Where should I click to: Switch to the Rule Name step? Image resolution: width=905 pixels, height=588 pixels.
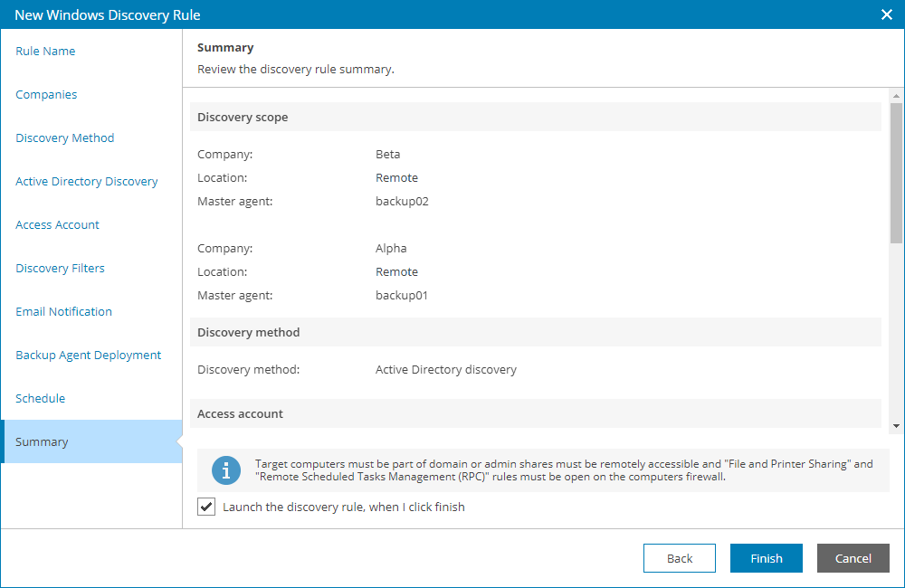pyautogui.click(x=45, y=51)
